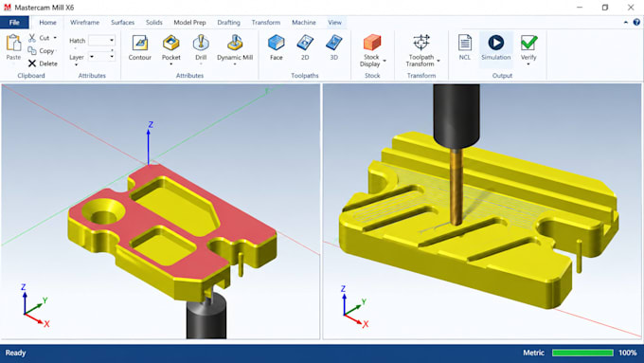Click the gold end mill in the right viewport

pos(456,187)
